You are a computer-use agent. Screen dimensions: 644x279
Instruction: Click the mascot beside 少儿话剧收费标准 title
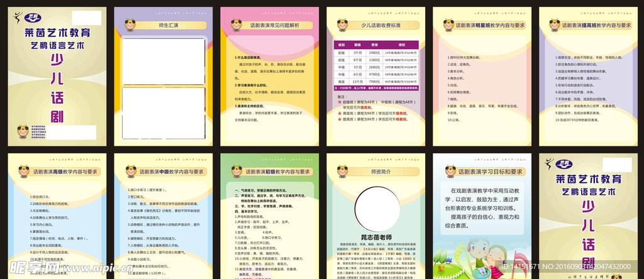343,25
